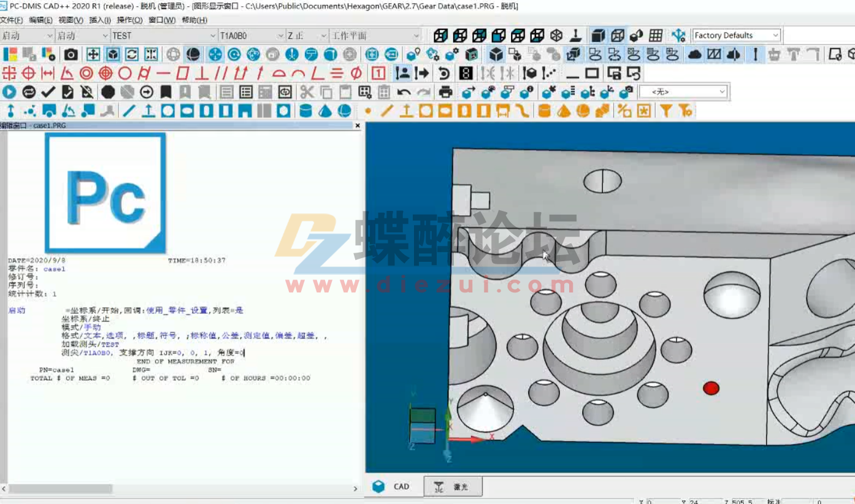Open the Factory Defaults dropdown

[x=777, y=35]
